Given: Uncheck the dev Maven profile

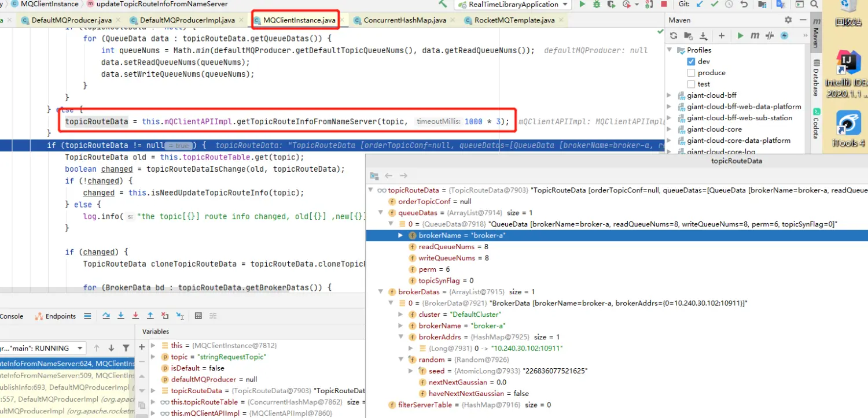Looking at the screenshot, I should [691, 61].
